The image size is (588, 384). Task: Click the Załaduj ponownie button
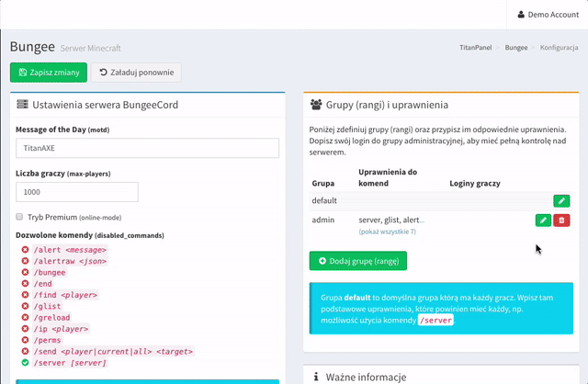(x=136, y=73)
